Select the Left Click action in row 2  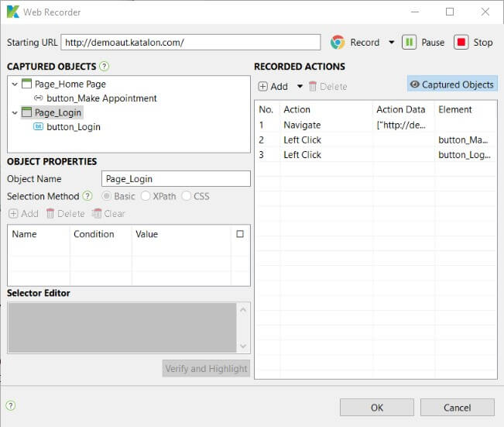click(302, 139)
